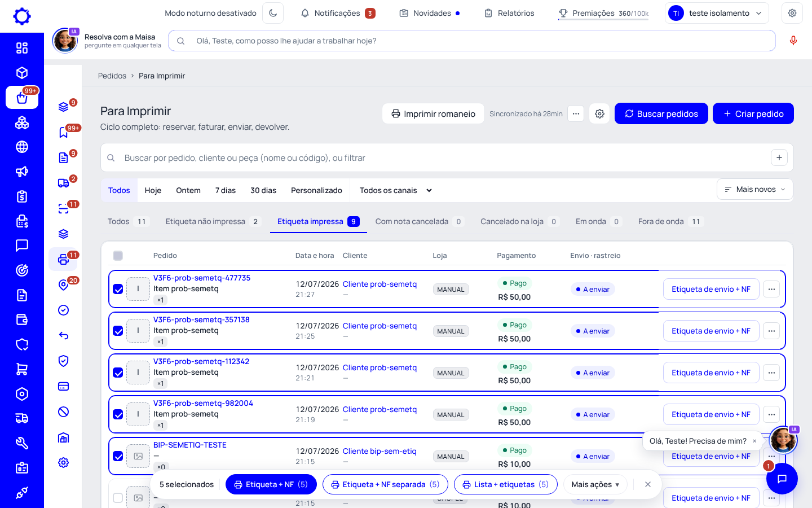
Task: Open the printer icon with the 11 badge
Action: click(64, 259)
